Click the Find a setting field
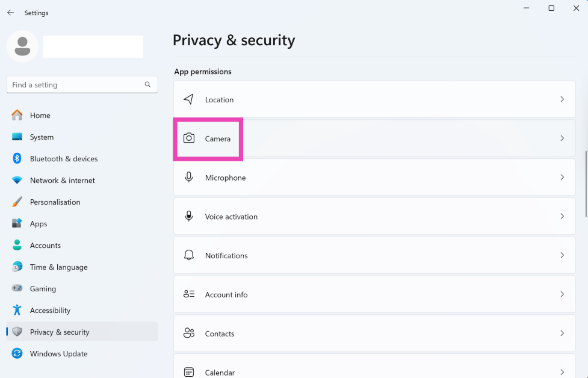 coord(75,85)
